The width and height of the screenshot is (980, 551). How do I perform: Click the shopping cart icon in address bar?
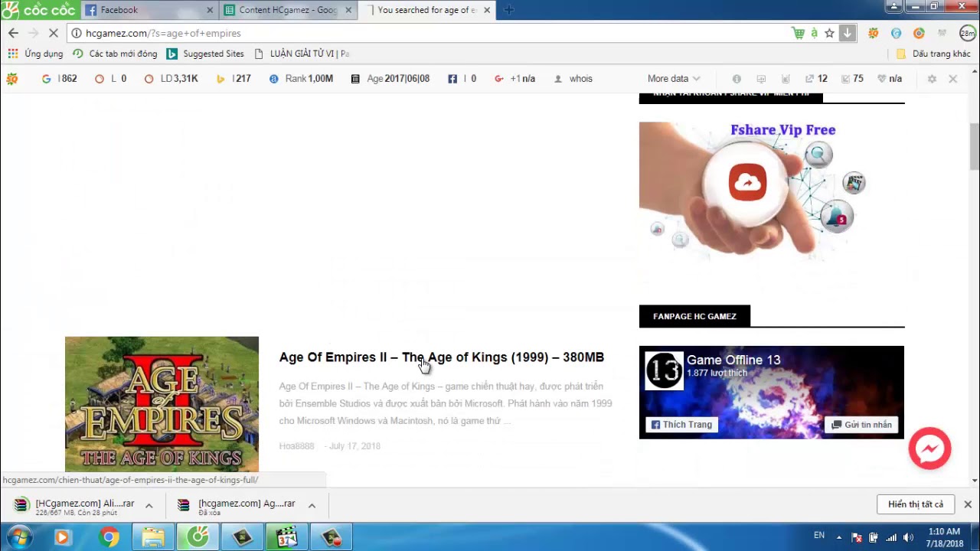point(799,33)
